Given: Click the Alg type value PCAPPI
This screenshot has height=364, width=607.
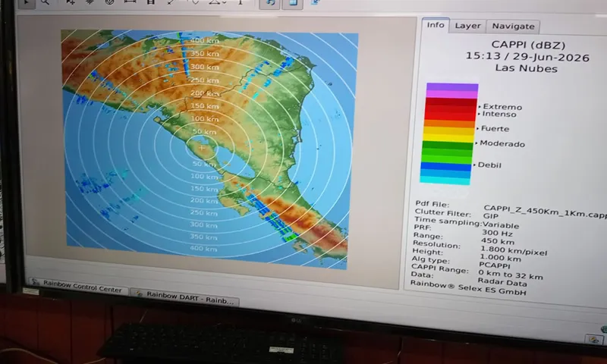Looking at the screenshot, I should pos(495,265).
